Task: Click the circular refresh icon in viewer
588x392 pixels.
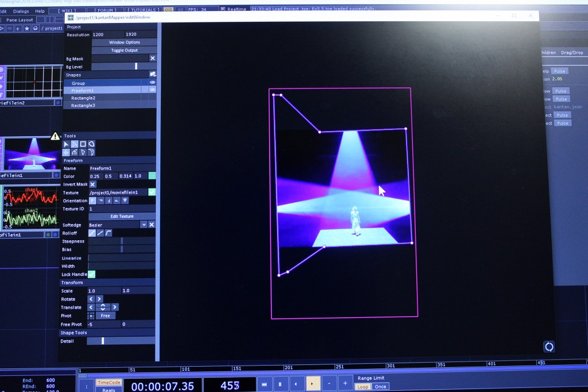Action: (x=549, y=347)
